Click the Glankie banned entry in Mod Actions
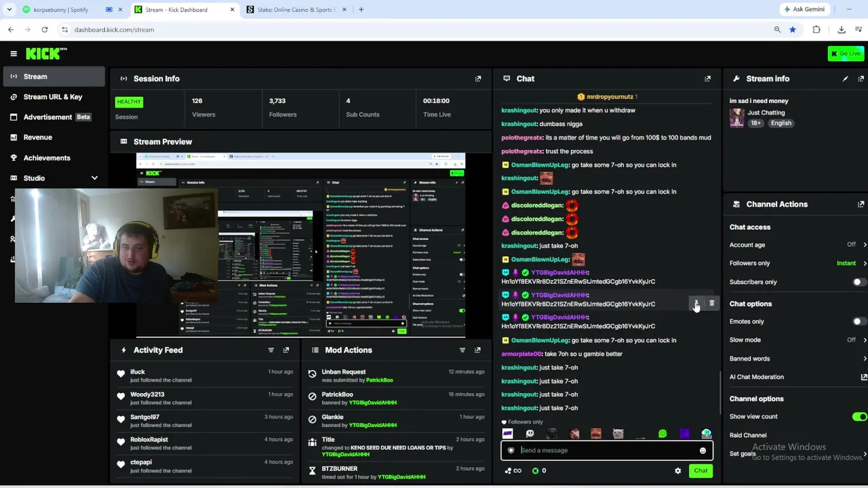Screen dimensions: 868x488 [x=396, y=421]
